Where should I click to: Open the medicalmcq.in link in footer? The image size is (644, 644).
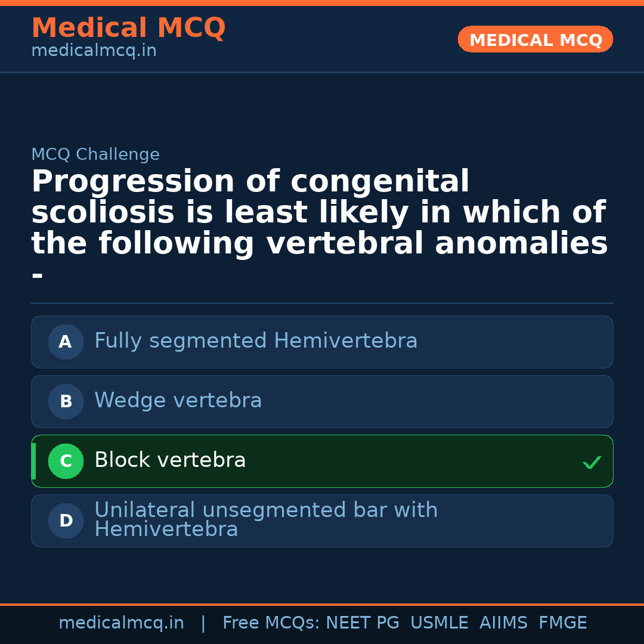(121, 623)
